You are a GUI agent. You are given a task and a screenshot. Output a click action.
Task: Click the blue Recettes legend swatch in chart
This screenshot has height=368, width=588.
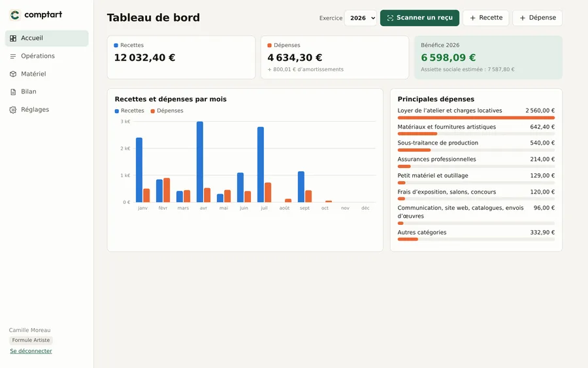pos(117,111)
